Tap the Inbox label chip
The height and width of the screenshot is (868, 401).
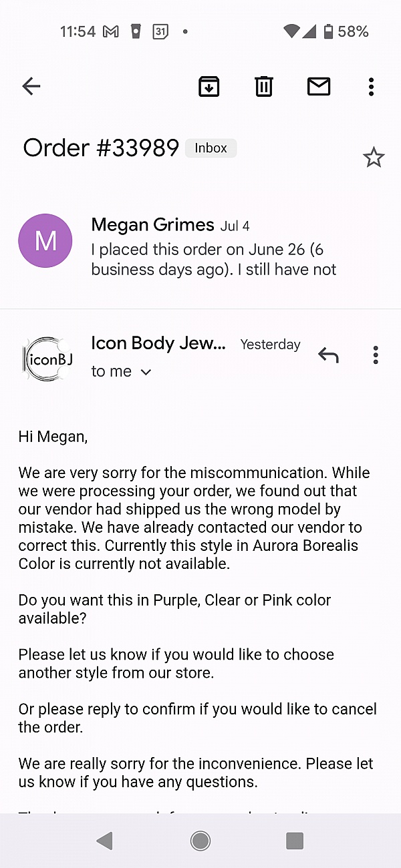tap(211, 148)
